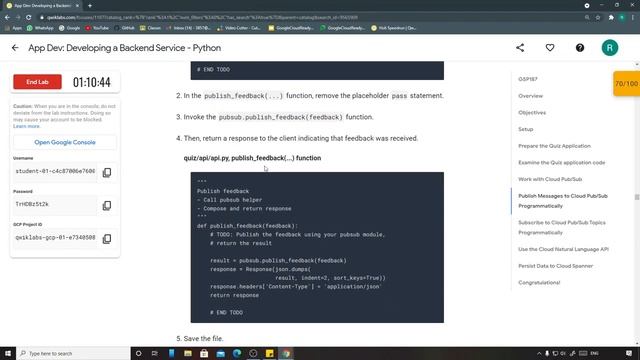Open the 70/100 score badge

[x=627, y=84]
